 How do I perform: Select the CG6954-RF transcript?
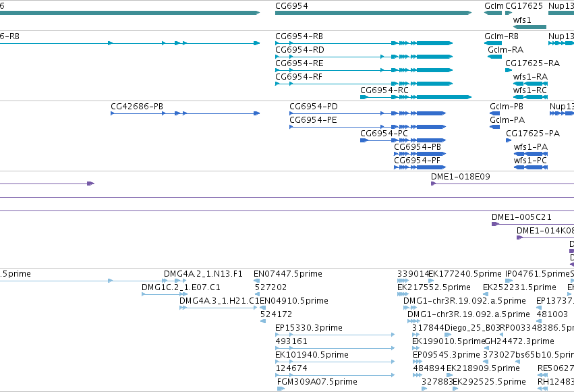364,84
